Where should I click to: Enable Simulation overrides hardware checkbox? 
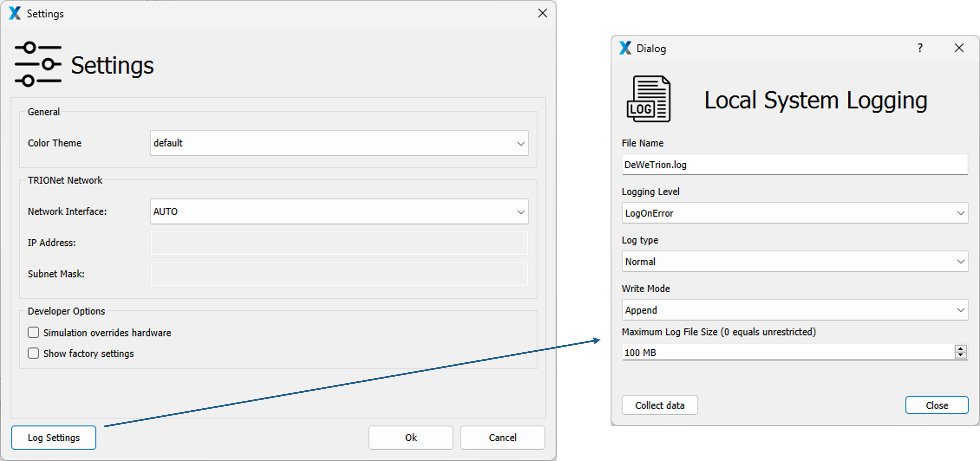point(34,332)
